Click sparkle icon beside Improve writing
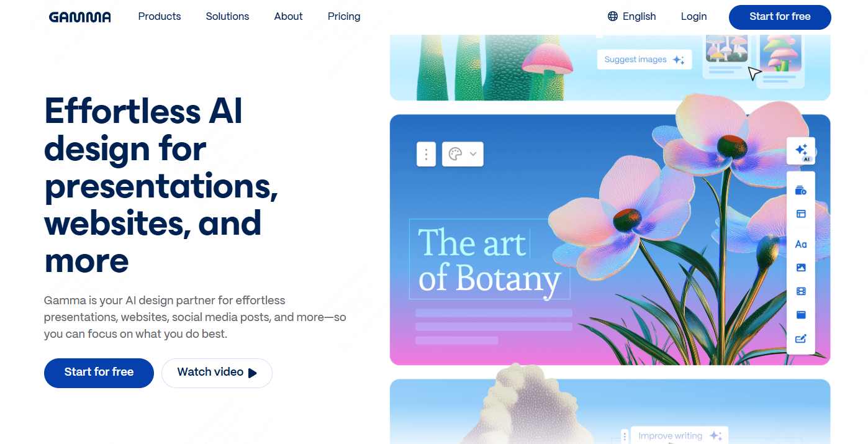The image size is (868, 444). click(x=716, y=436)
